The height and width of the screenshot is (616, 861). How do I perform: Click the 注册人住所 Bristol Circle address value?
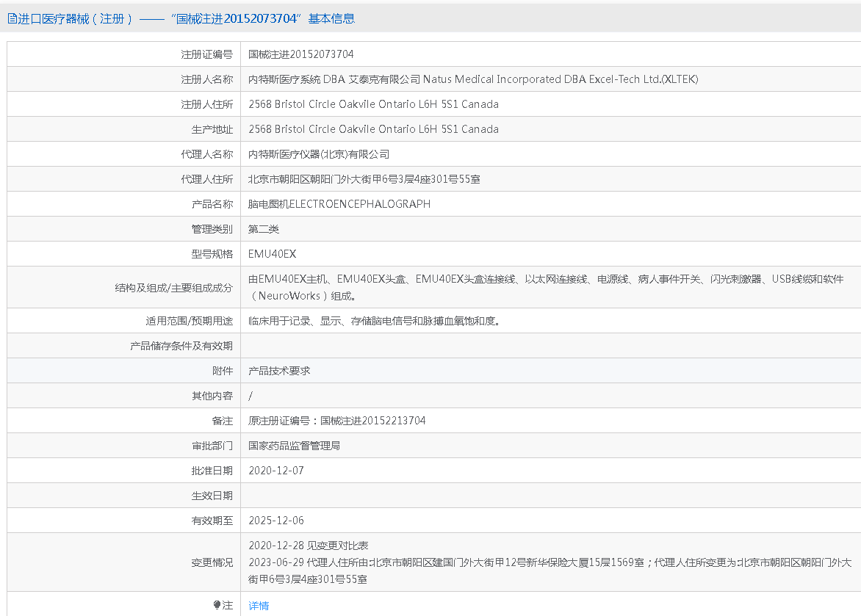click(x=373, y=104)
